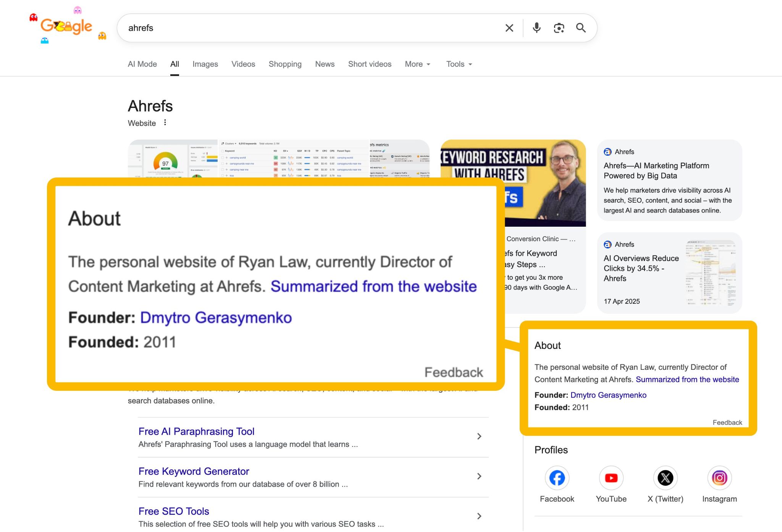This screenshot has width=782, height=532.
Task: Expand the Free SEO Tools chevron
Action: pos(479,516)
